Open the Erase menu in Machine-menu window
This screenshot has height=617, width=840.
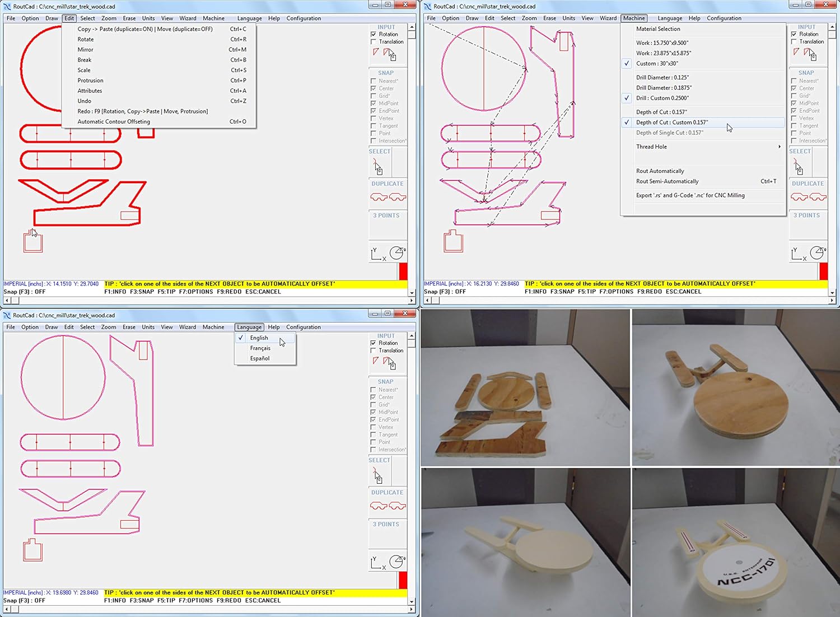tap(550, 18)
